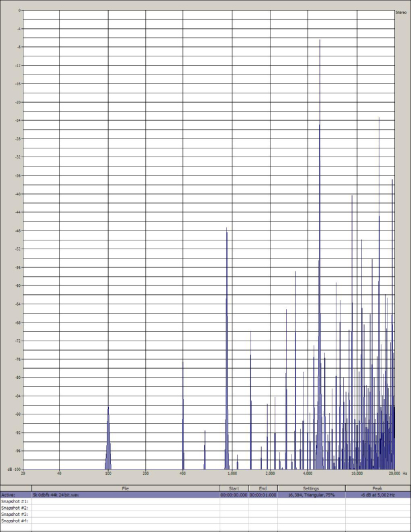Click start time 00:00:00.000 cell
This screenshot has width=411, height=532.
234,495
